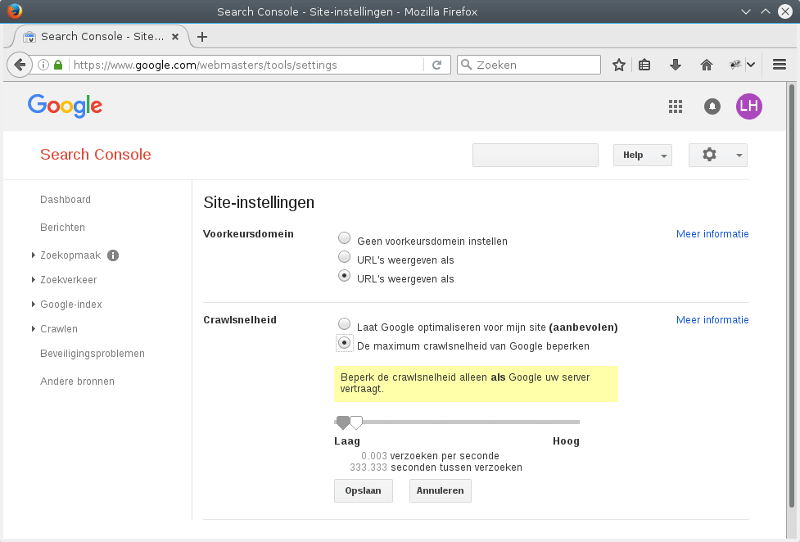Open Berichten in the sidebar
This screenshot has width=800, height=542.
(63, 227)
